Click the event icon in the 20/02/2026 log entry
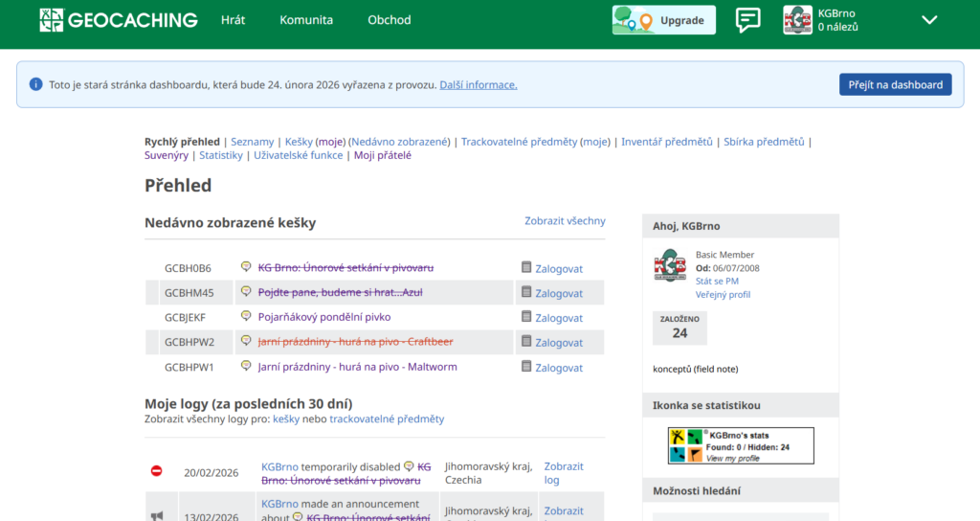This screenshot has width=980, height=521. coord(409,466)
